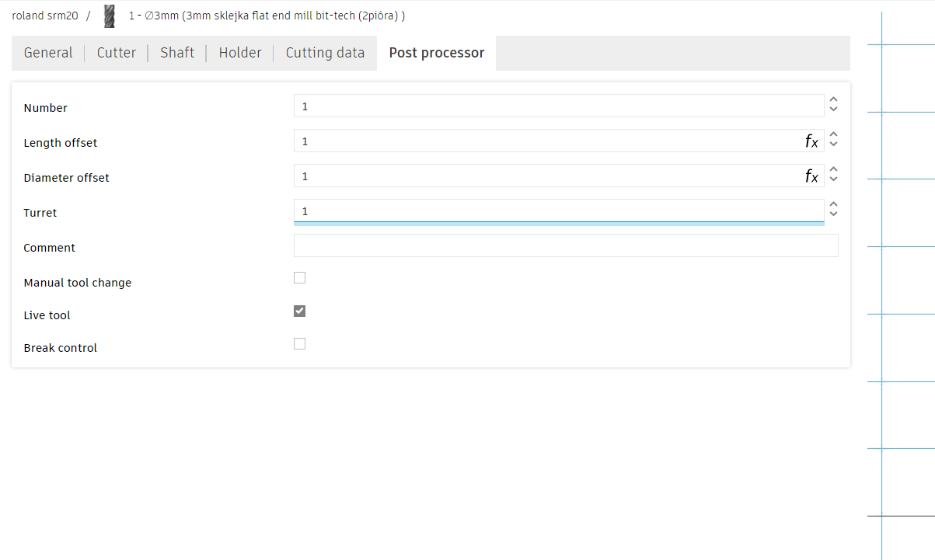The width and height of the screenshot is (935, 560).
Task: Click the roland srm20 breadcrumb link
Action: point(45,16)
